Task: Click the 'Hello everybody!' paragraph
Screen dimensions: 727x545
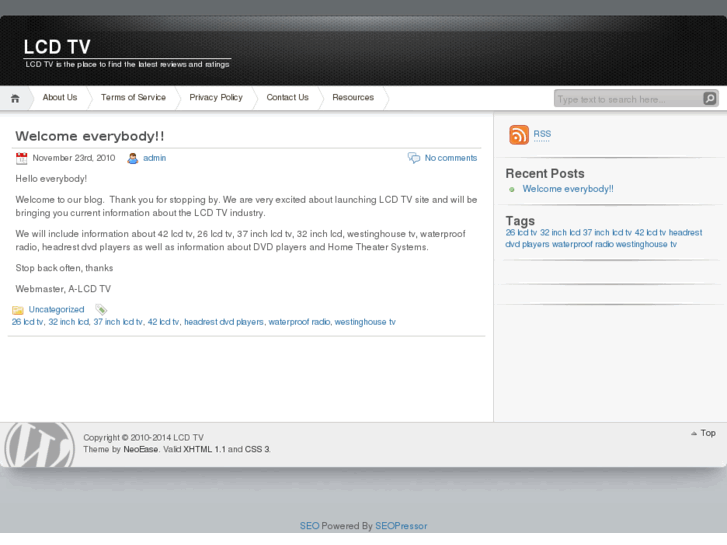Action: point(51,179)
